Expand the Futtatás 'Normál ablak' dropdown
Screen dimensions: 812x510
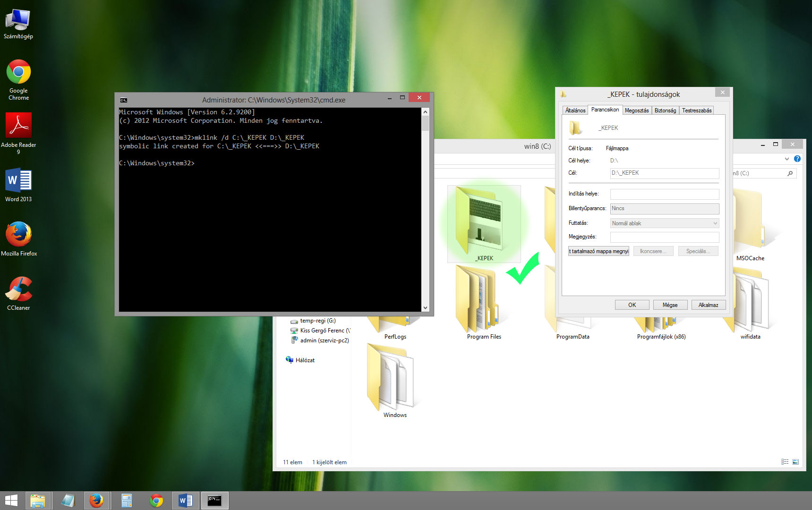tap(715, 223)
